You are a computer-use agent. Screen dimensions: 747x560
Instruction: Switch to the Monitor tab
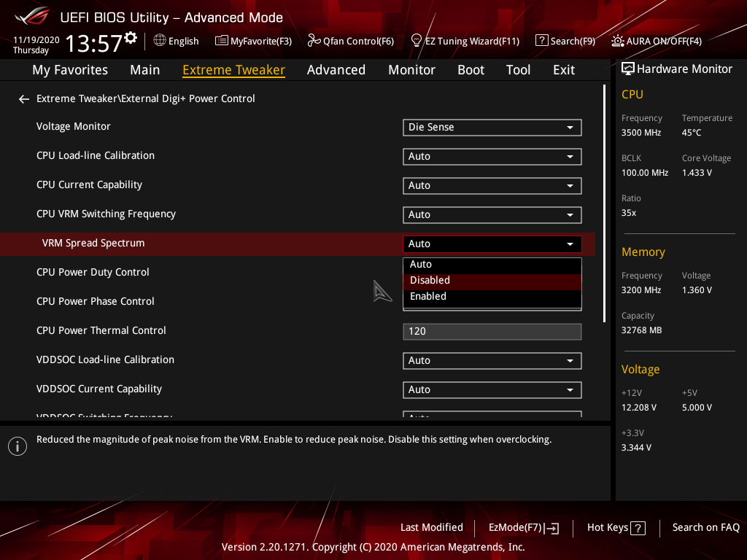(x=411, y=70)
